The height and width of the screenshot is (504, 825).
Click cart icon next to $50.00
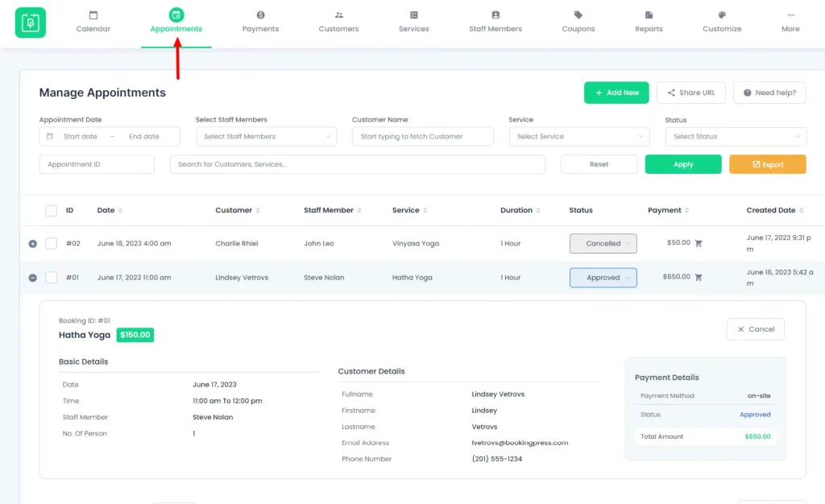point(699,243)
